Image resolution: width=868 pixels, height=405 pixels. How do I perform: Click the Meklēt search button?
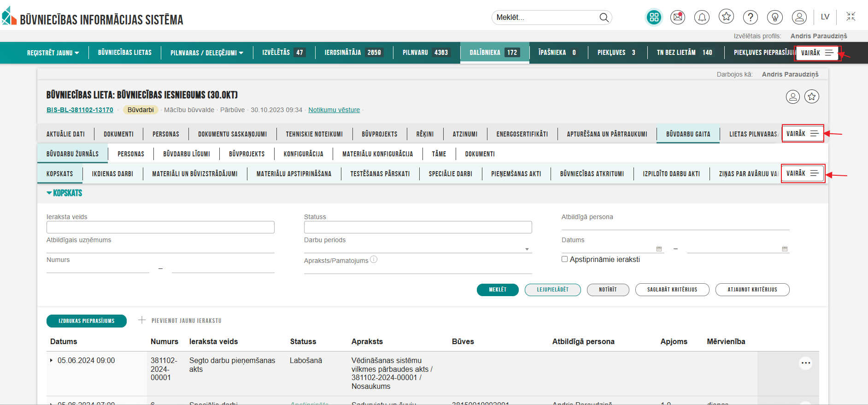[498, 290]
